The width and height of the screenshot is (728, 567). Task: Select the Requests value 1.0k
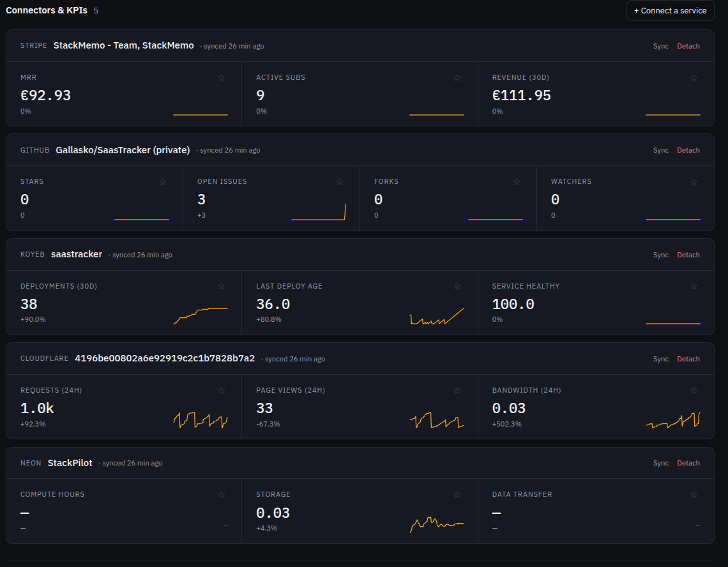tap(37, 408)
